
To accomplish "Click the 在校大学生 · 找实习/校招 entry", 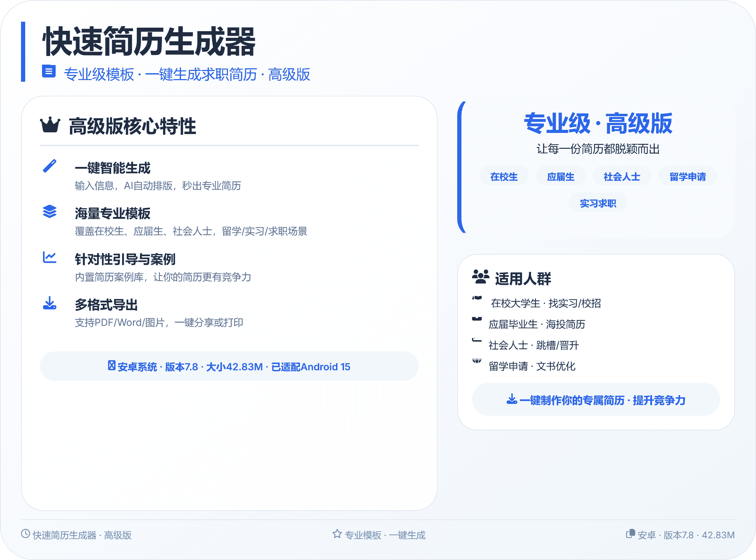I will 545,303.
